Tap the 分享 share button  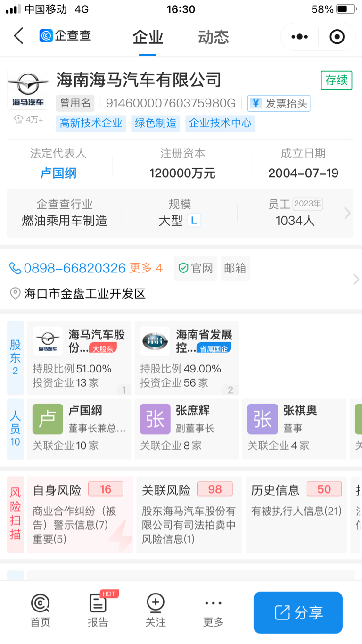(x=298, y=612)
